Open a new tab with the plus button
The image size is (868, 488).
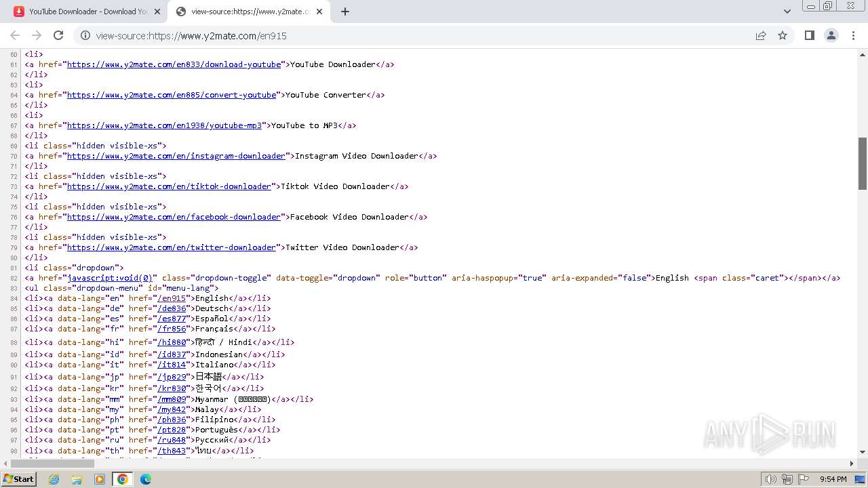click(344, 12)
